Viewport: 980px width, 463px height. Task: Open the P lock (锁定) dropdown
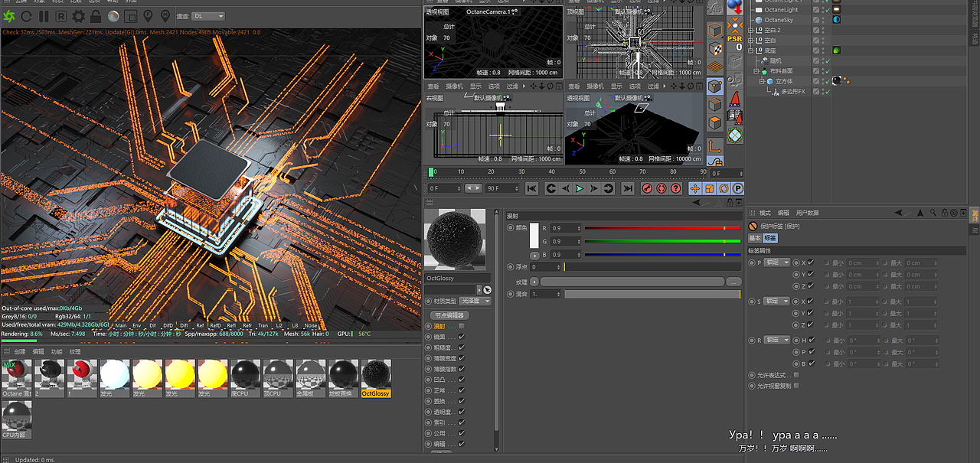pyautogui.click(x=776, y=262)
